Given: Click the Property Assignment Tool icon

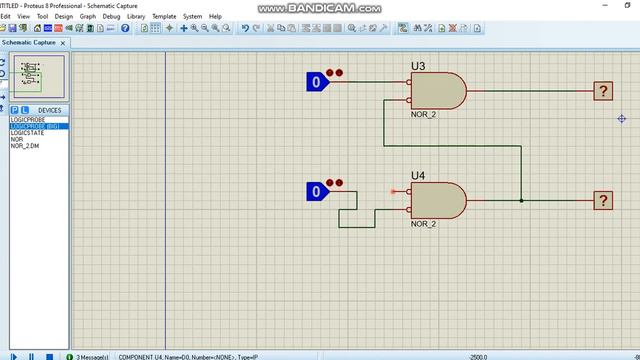Looking at the screenshot, I should (428, 28).
